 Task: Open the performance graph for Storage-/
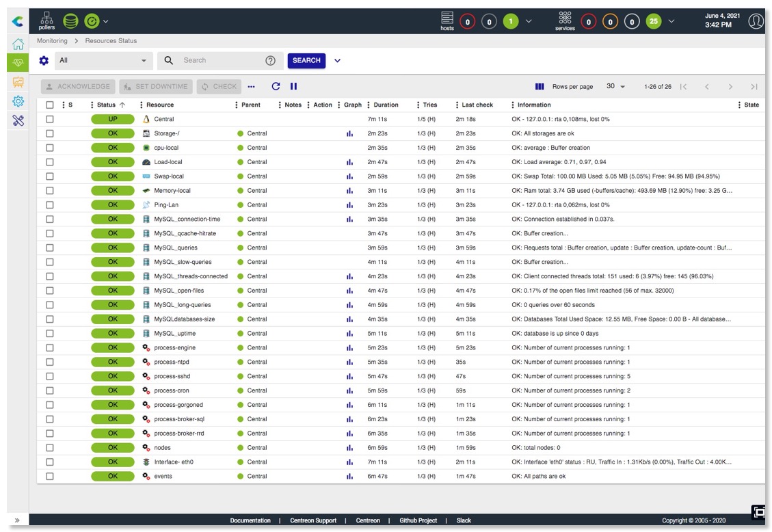click(x=349, y=133)
